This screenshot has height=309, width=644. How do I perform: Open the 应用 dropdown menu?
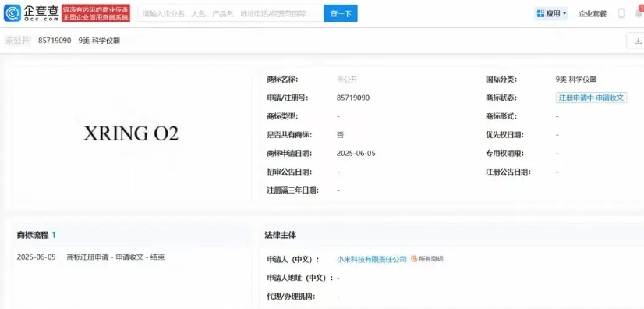click(551, 13)
